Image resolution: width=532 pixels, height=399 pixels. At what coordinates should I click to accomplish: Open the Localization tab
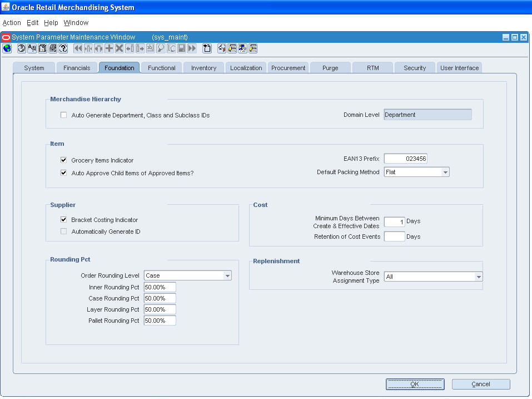coord(246,68)
